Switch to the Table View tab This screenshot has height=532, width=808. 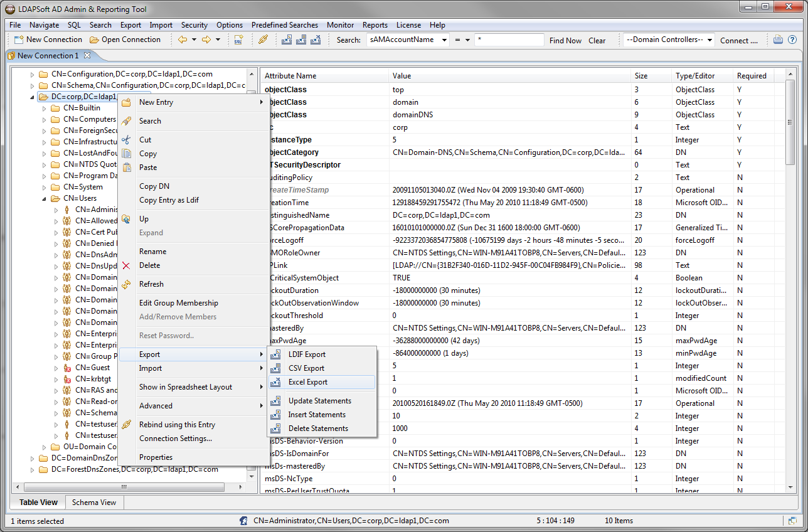pos(38,503)
